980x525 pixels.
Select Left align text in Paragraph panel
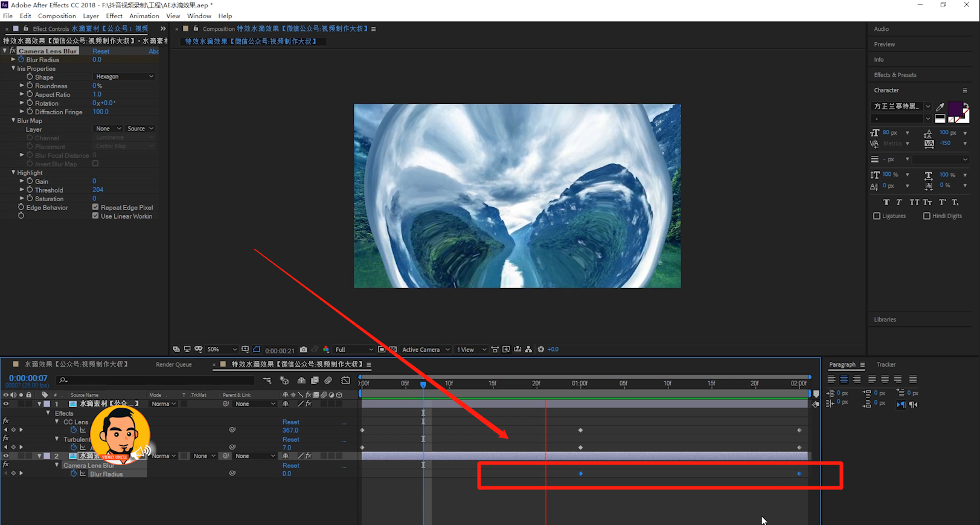831,379
